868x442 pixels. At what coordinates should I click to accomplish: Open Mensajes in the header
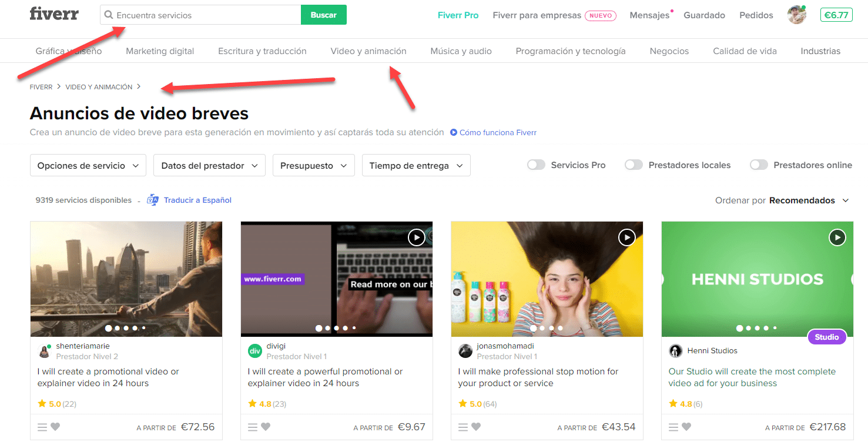pos(649,15)
